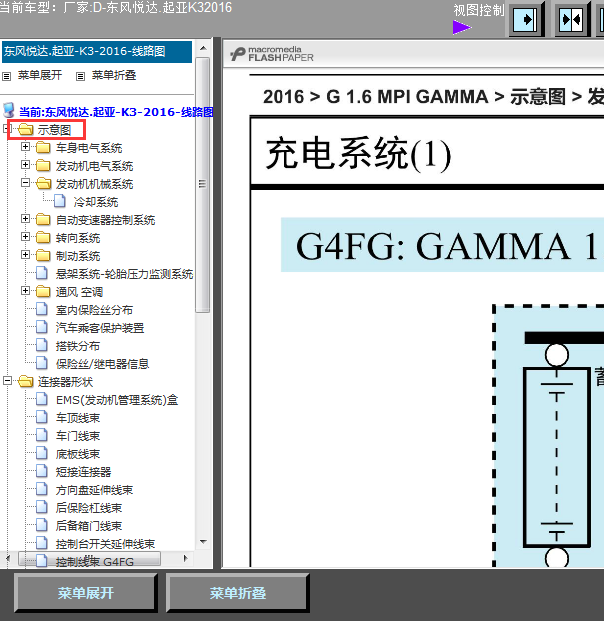Click the page icon beside 汽车乘客保护装置
Viewport: 604px width, 622px height.
pyautogui.click(x=42, y=327)
